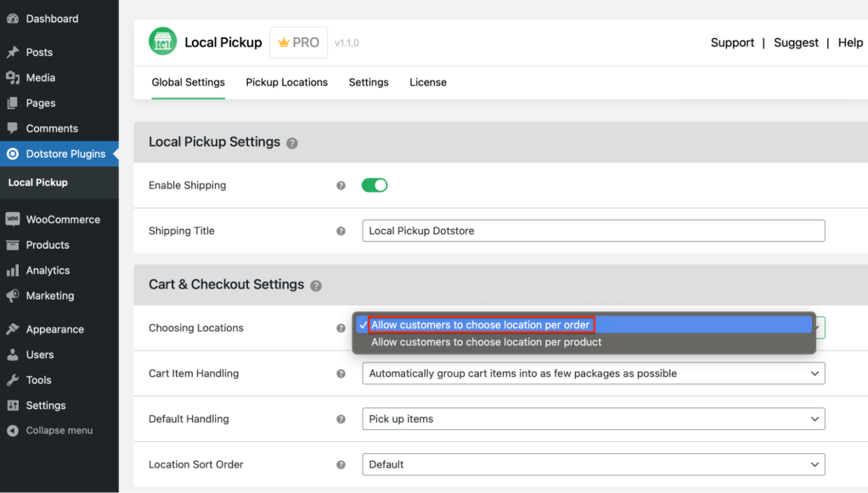The height and width of the screenshot is (493, 868).
Task: Switch to the Pickup Locations tab
Action: click(x=286, y=82)
